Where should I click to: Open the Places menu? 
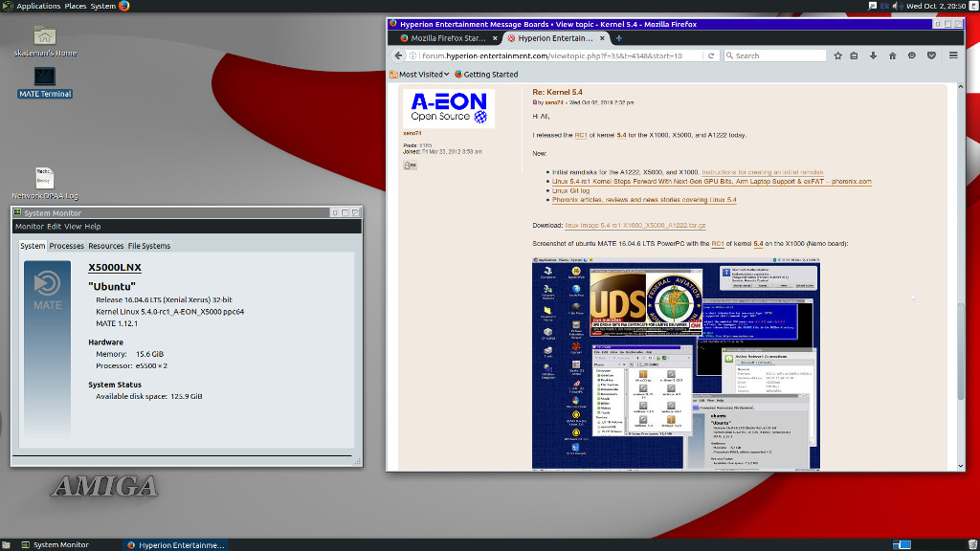(75, 6)
